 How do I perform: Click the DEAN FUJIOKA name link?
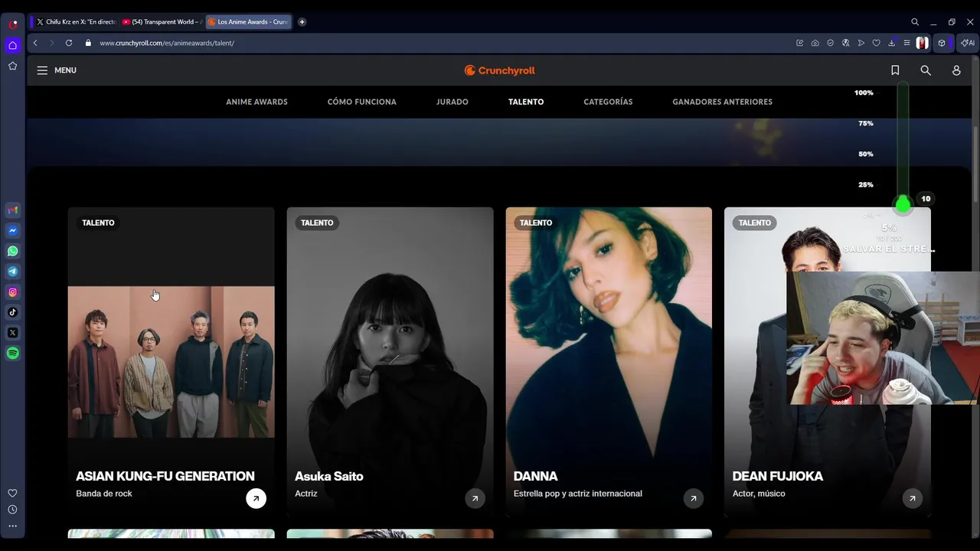click(x=778, y=476)
